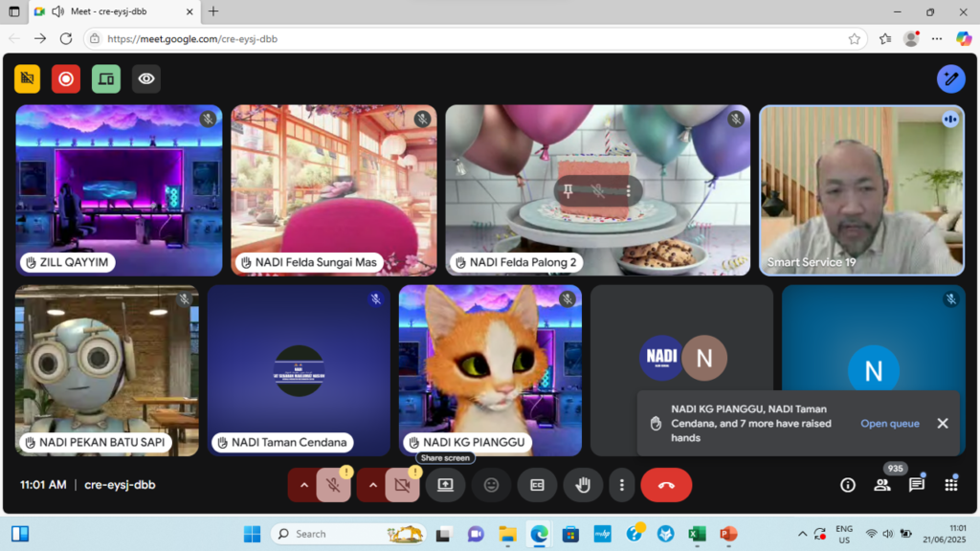
Task: Open Copilot in Edge
Action: tap(963, 38)
